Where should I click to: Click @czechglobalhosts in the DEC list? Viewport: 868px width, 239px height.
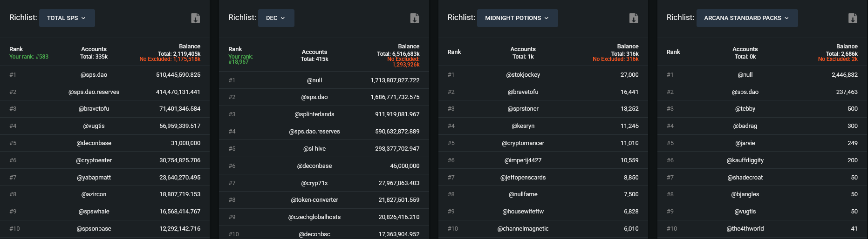click(314, 217)
